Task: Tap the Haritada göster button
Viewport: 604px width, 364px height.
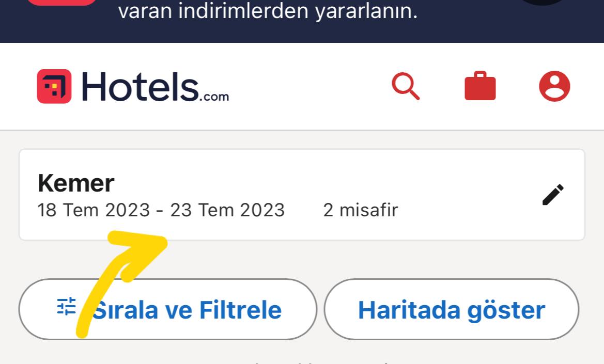Action: coord(452,309)
